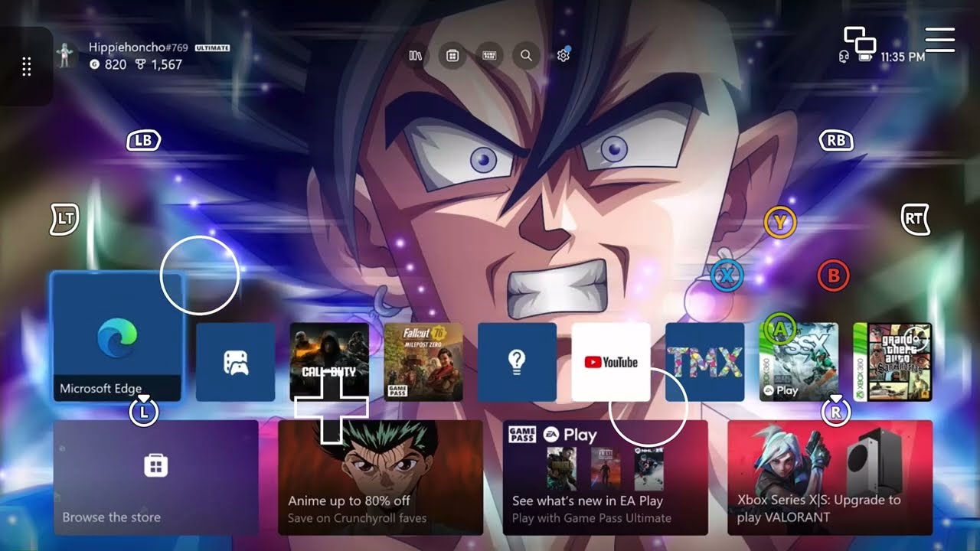
Task: Tap the blue X button
Action: [727, 275]
